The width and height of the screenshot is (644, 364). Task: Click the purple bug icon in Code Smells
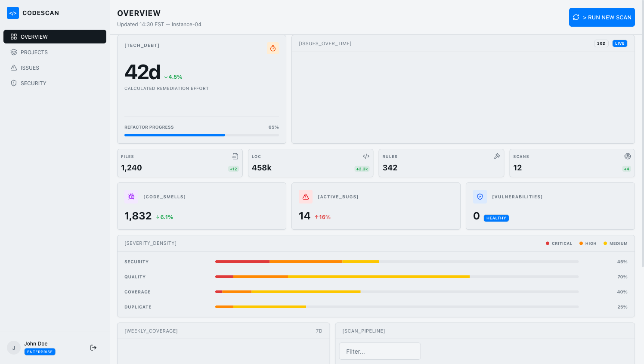[x=131, y=197]
